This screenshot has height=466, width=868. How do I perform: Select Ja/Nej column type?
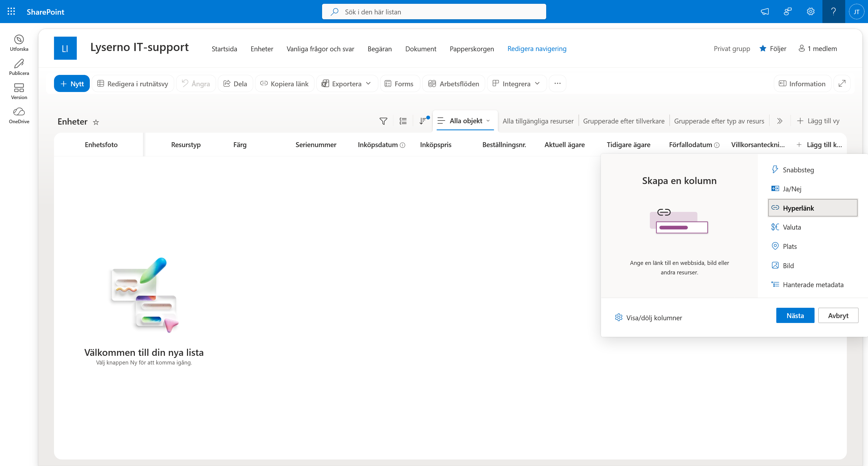coord(813,189)
